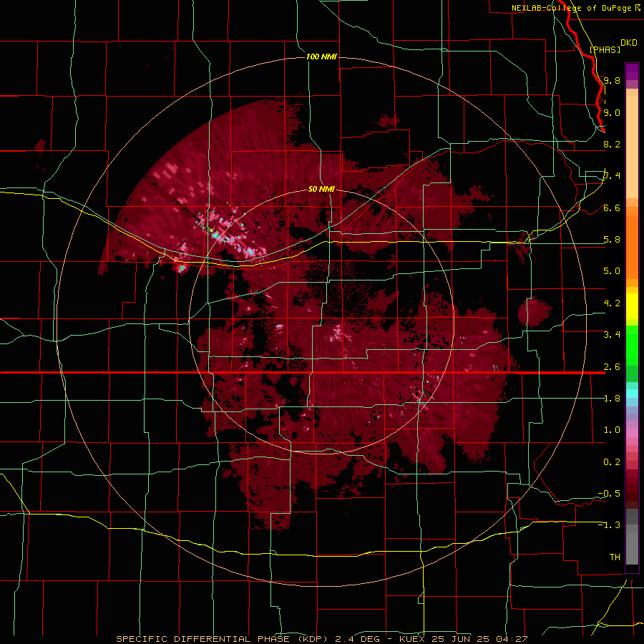This screenshot has width=644, height=644.
Task: Pick the gray segment at the color bar bottom
Action: (632, 548)
